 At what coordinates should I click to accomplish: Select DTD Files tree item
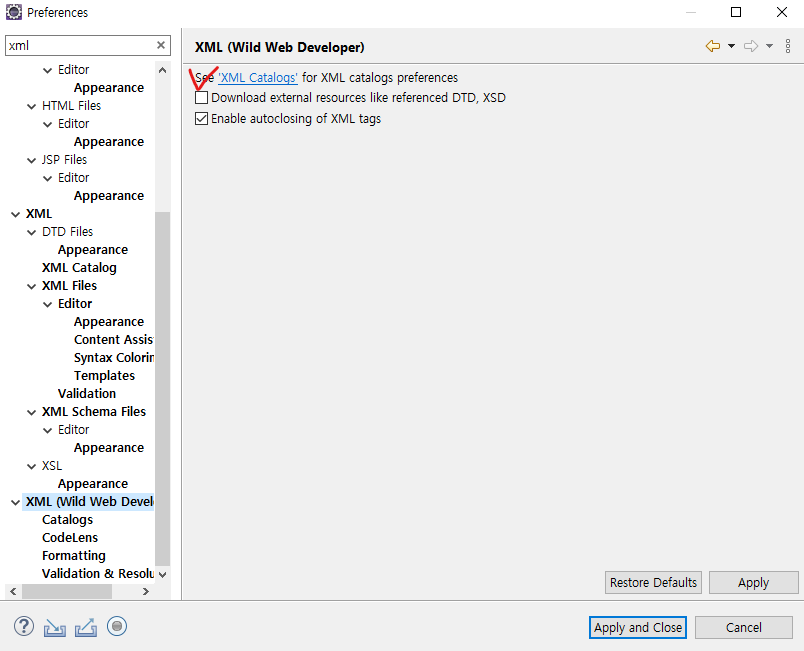coord(67,232)
